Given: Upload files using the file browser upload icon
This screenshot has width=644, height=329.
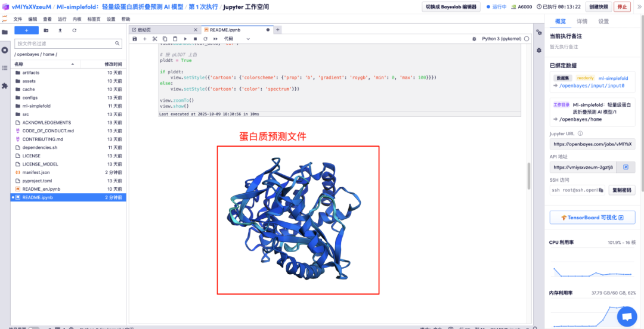Looking at the screenshot, I should [60, 30].
